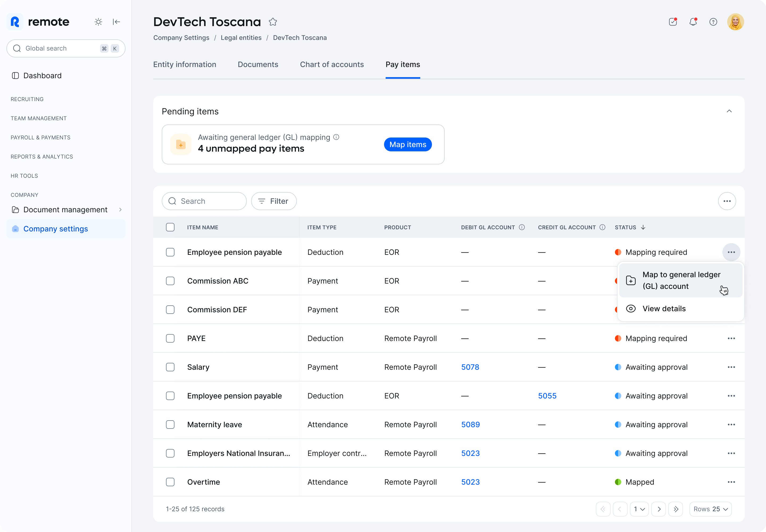Screen dimensions: 766x532
Task: Collapse the sidebar with the arrow icon
Action: [116, 22]
